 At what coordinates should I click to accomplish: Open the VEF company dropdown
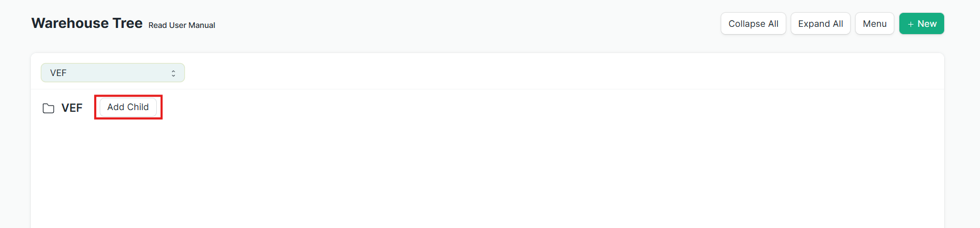pos(113,73)
